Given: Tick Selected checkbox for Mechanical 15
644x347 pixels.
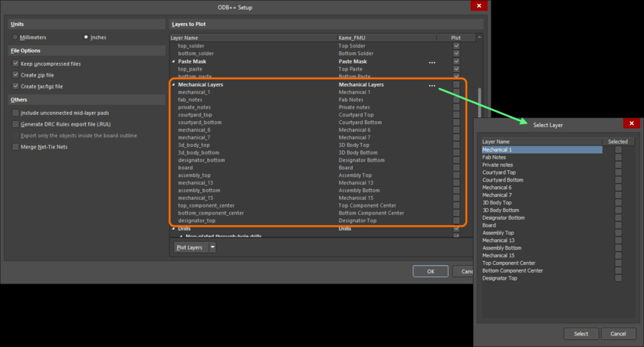Looking at the screenshot, I should [619, 256].
